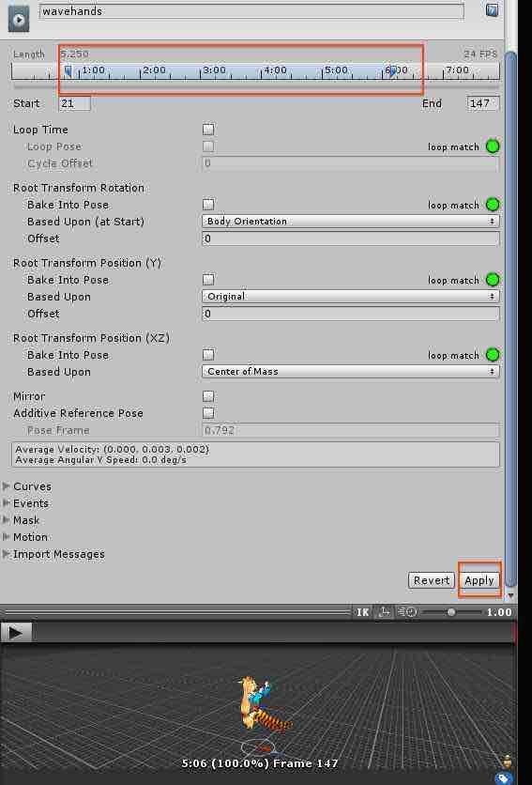Click the Root Transform Position (XZ) heading
The width and height of the screenshot is (532, 785).
[92, 338]
